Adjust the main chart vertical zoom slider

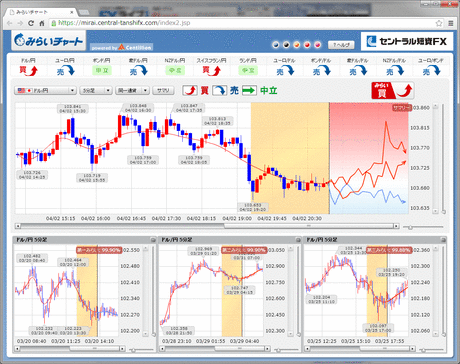(443, 211)
